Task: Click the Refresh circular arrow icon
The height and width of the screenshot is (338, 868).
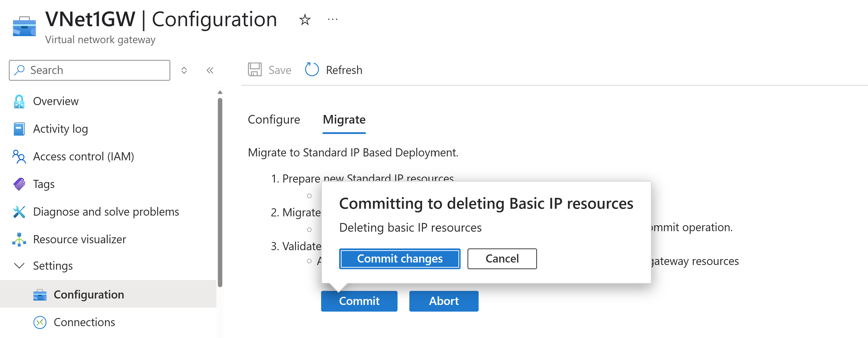Action: coord(312,70)
